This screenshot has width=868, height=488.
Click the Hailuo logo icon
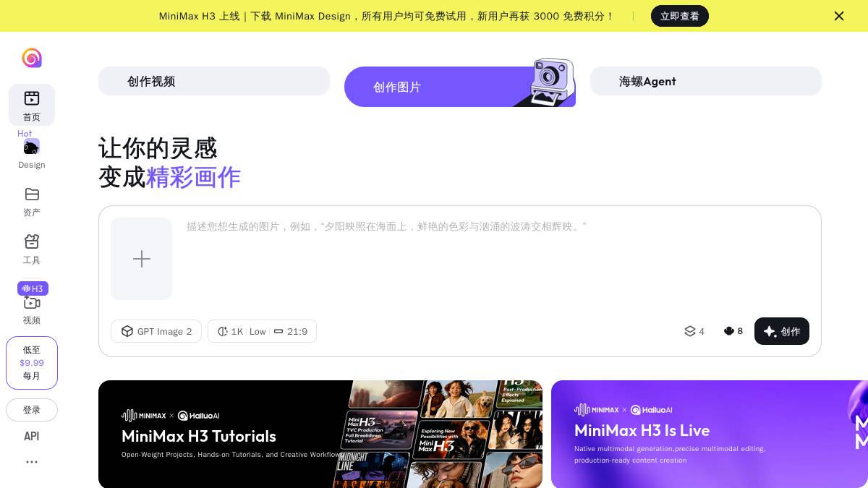32,58
